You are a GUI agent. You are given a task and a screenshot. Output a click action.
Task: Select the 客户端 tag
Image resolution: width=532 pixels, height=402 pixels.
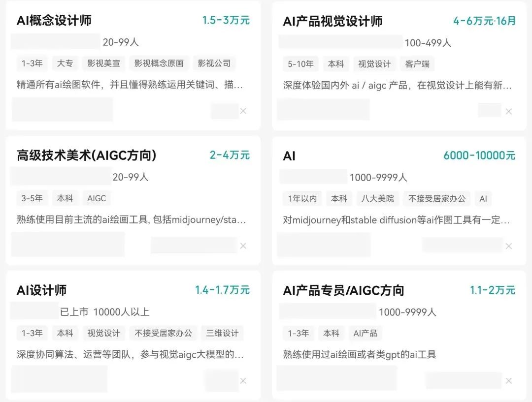coord(418,64)
